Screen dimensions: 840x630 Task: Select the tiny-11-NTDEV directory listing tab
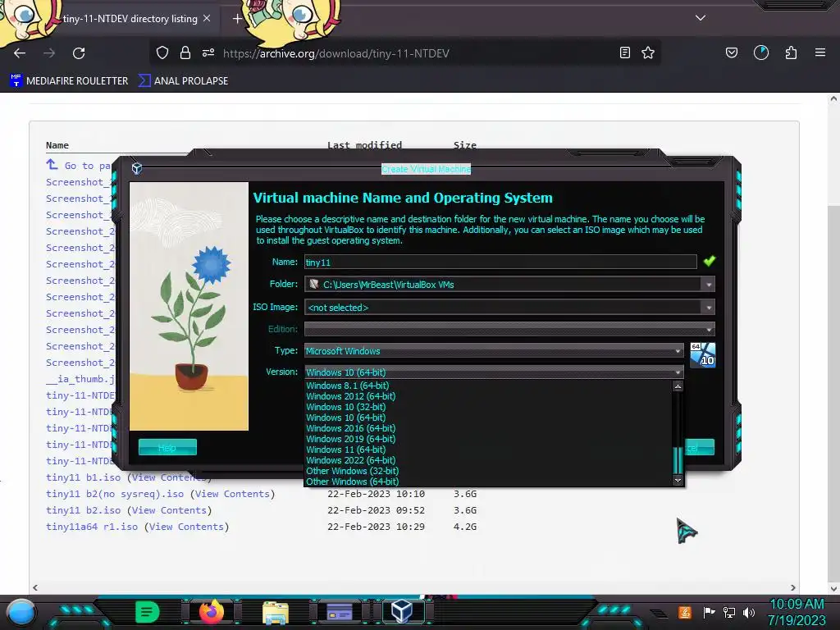(130, 18)
